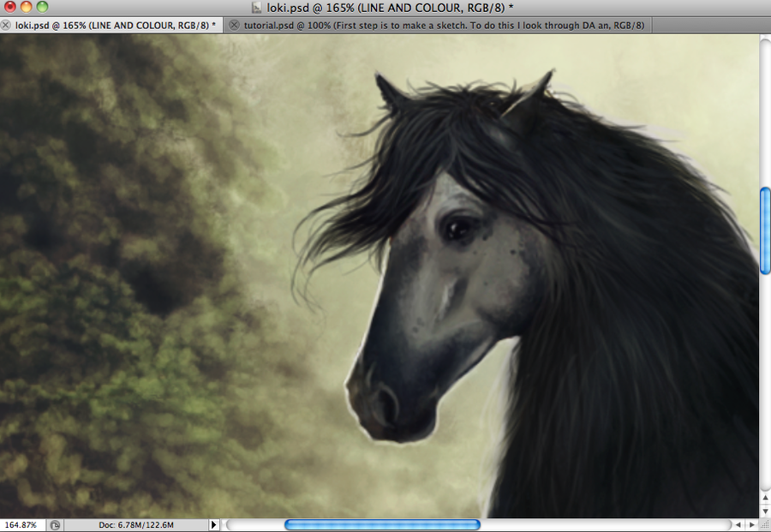Switch to the tutorial.psd document tab

point(443,26)
